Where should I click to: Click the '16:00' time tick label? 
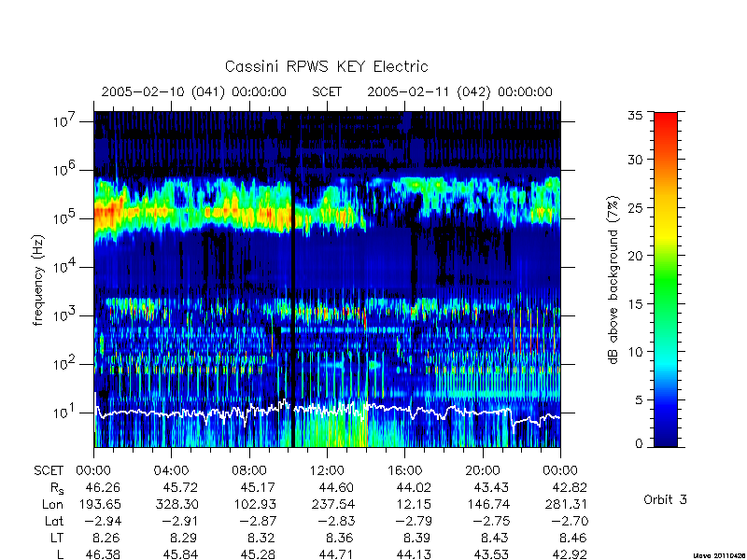coord(404,471)
